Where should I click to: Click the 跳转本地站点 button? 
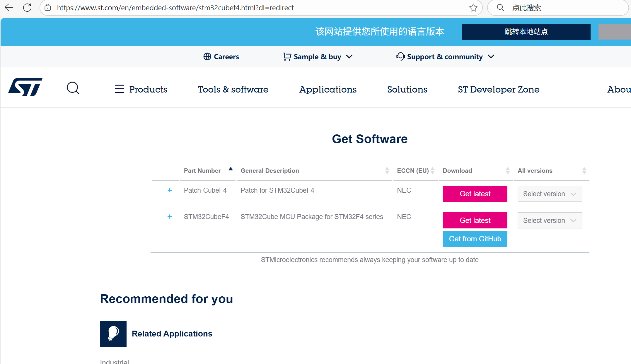526,32
